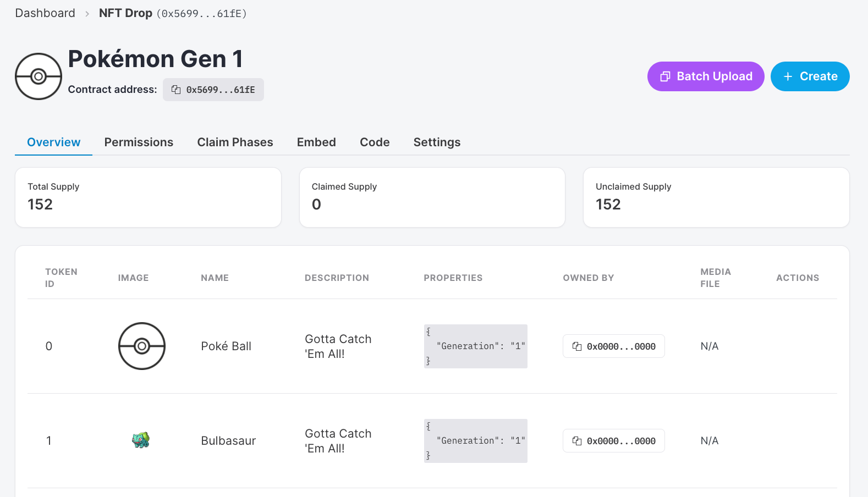Open the Dashboard breadcrumb link

(x=45, y=13)
